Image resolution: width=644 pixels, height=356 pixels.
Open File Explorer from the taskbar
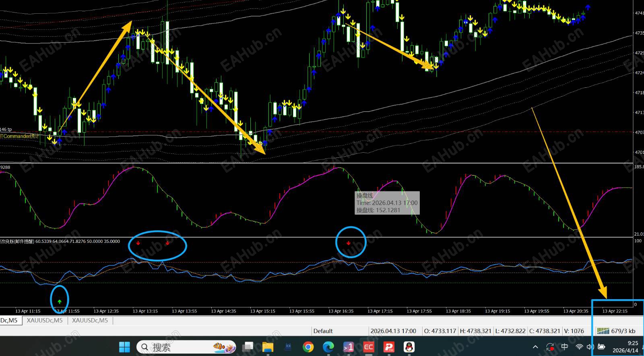(x=268, y=347)
